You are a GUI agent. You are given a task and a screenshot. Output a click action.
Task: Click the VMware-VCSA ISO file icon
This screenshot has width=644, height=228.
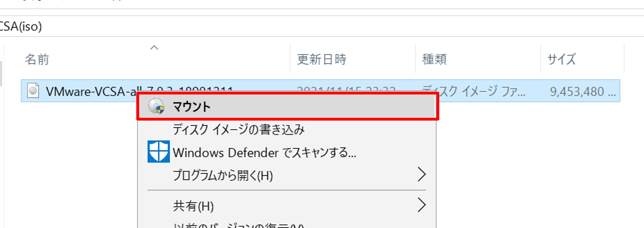tap(33, 90)
